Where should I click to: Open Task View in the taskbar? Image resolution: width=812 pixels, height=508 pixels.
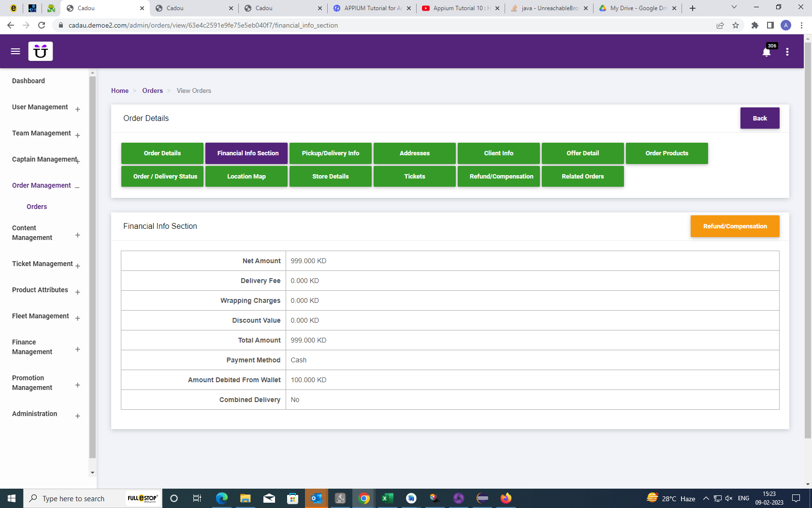pyautogui.click(x=197, y=498)
